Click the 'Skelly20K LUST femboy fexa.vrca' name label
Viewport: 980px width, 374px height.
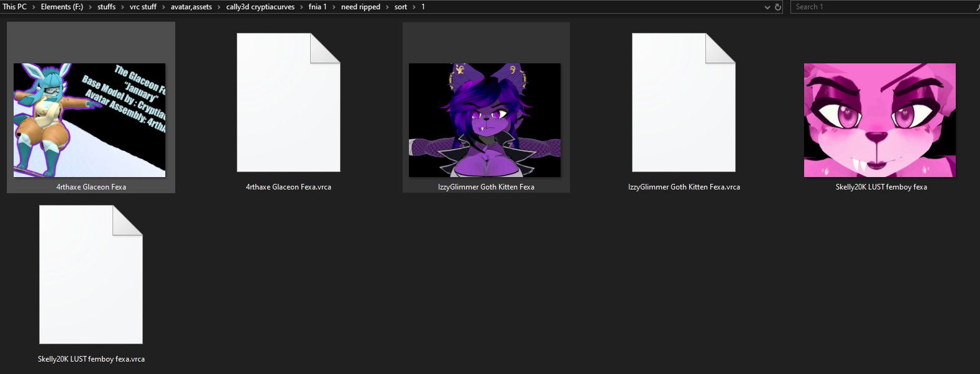click(x=91, y=359)
